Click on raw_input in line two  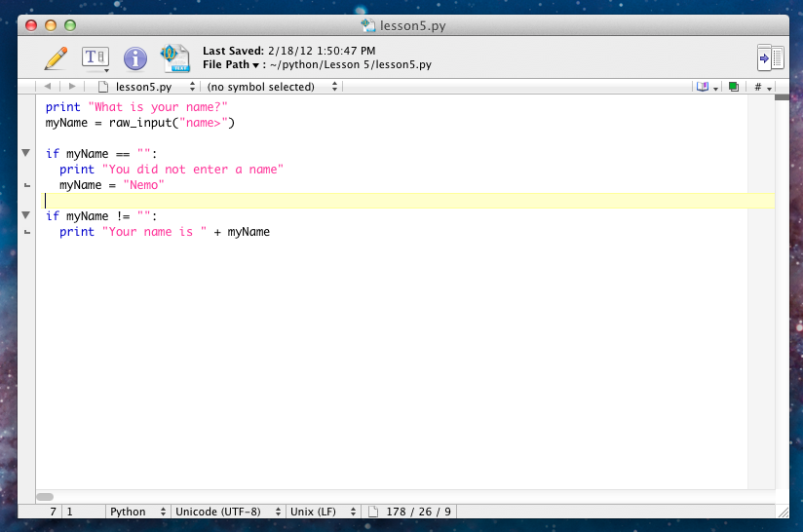139,123
